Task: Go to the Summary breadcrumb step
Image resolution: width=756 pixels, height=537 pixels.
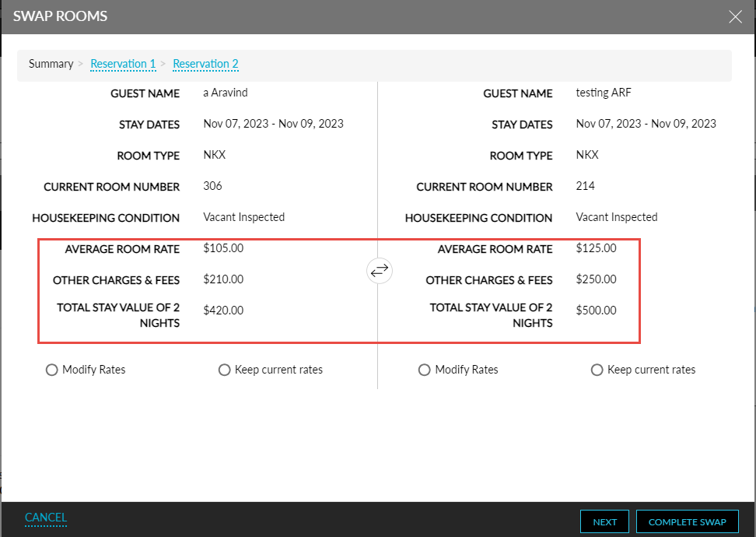Action: [x=51, y=65]
